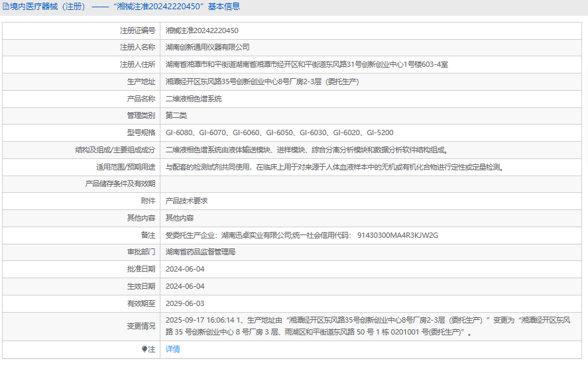Image resolution: width=588 pixels, height=365 pixels.
Task: Click the 产品储存条件及有效期 label
Action: pos(120,183)
